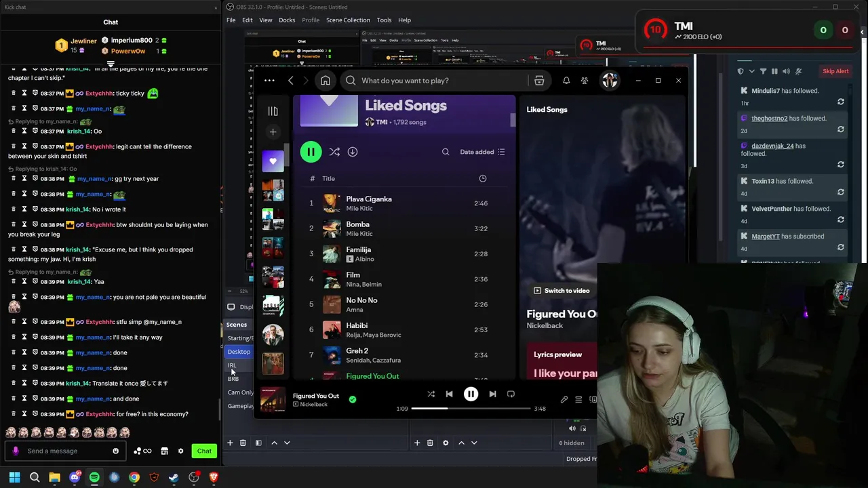868x488 pixels.
Task: Open the Spotify queue icon
Action: pyautogui.click(x=578, y=400)
